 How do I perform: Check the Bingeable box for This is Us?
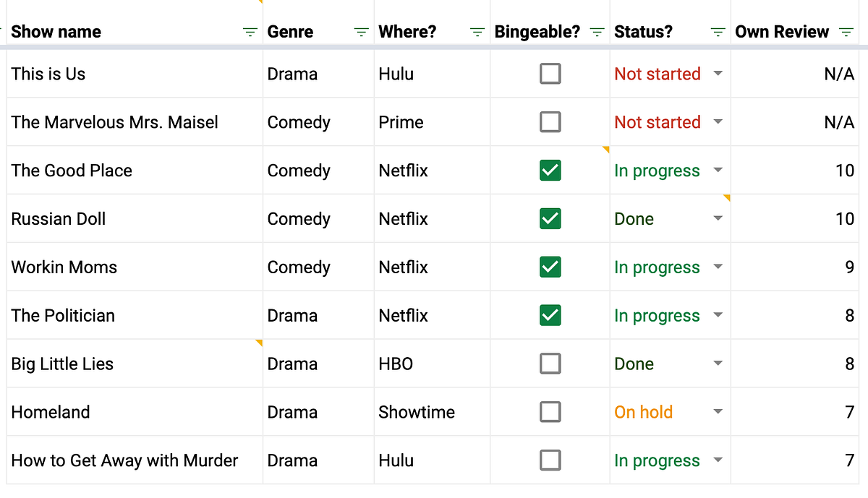(550, 73)
